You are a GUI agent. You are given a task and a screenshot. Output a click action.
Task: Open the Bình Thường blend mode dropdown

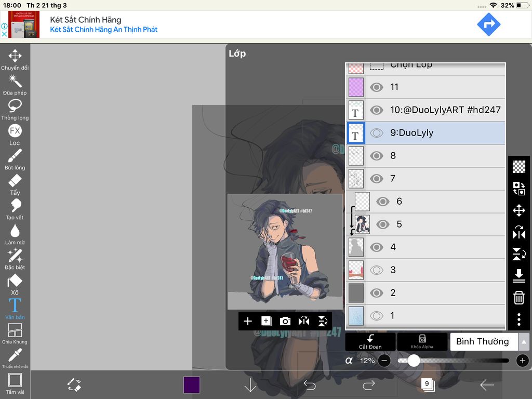484,342
